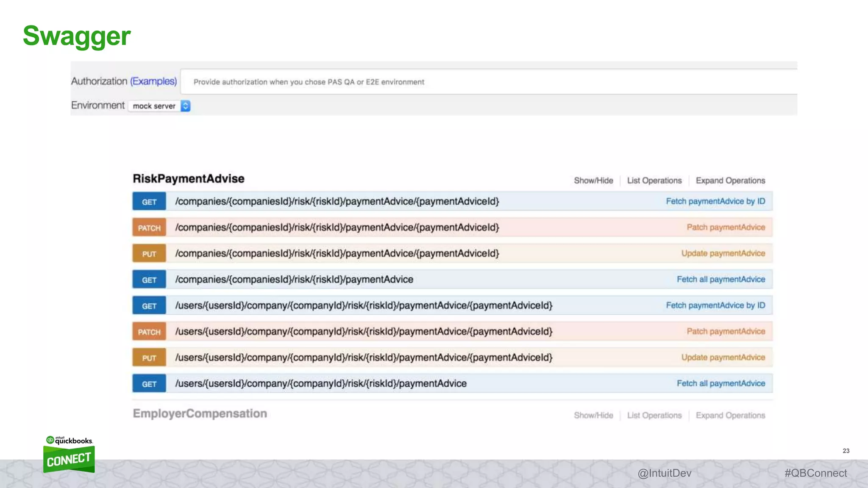This screenshot has width=868, height=488.
Task: Toggle Show/Hide for RiskPaymentAdvise
Action: pos(593,181)
